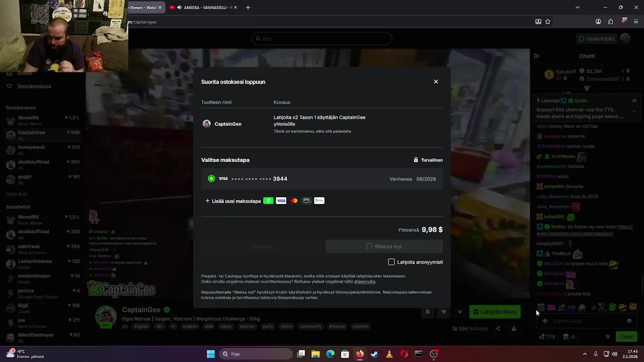The width and height of the screenshot is (644, 362).
Task: Click the Lahjoita tilaus gift button
Action: (x=495, y=312)
